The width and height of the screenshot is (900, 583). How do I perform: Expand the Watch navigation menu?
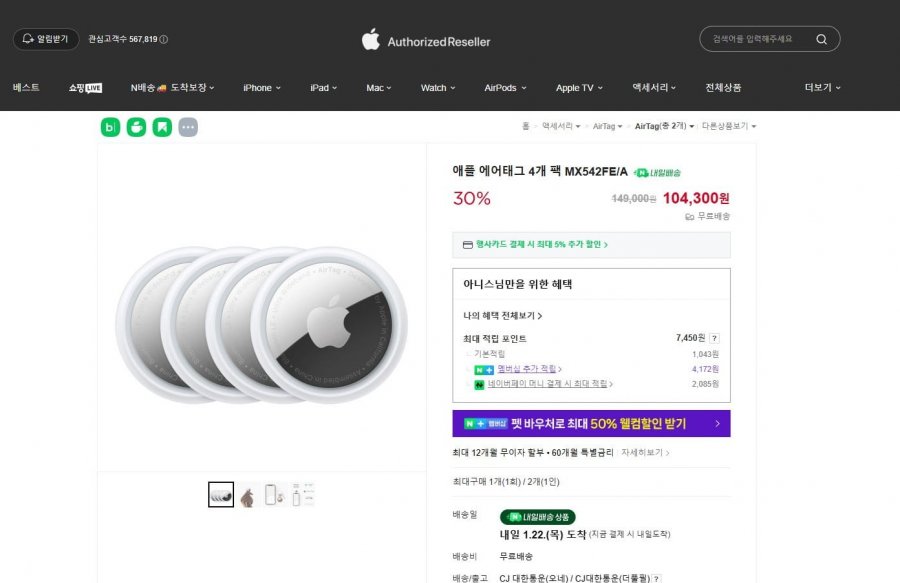(437, 88)
